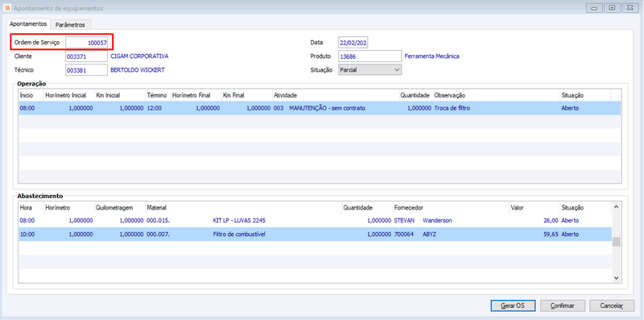The width and height of the screenshot is (644, 320).
Task: Click the Cliente code field 003371
Action: pos(87,56)
